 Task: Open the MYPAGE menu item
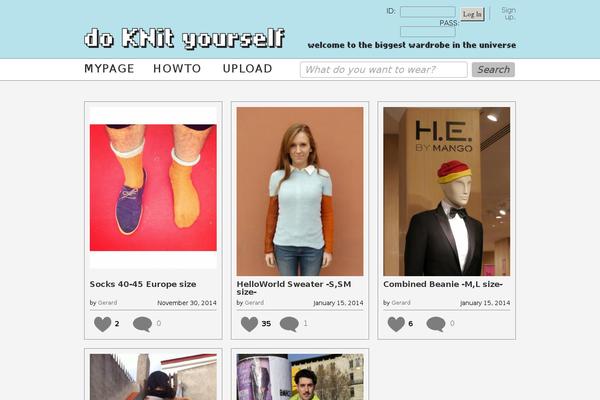click(x=109, y=69)
